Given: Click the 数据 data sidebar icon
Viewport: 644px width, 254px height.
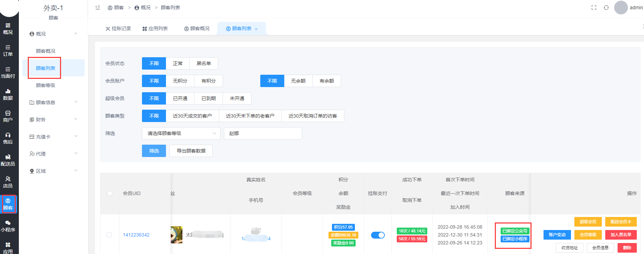Looking at the screenshot, I should 8,94.
